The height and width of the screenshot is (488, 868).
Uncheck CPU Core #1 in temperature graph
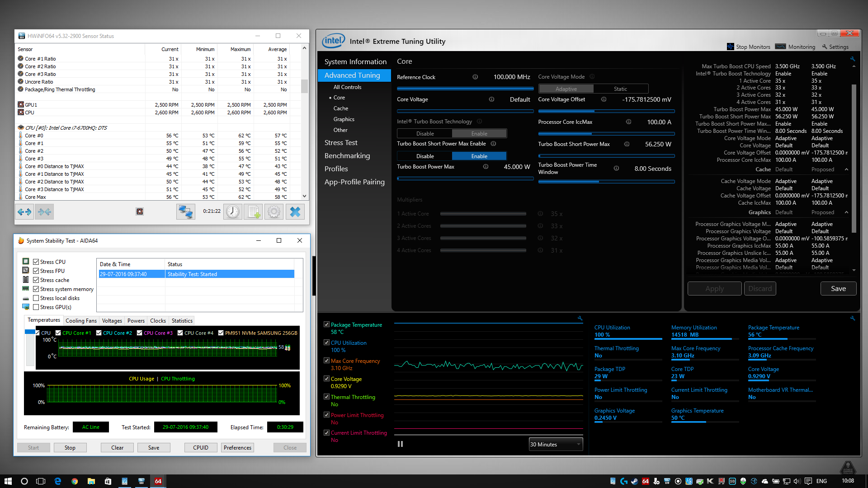(58, 333)
